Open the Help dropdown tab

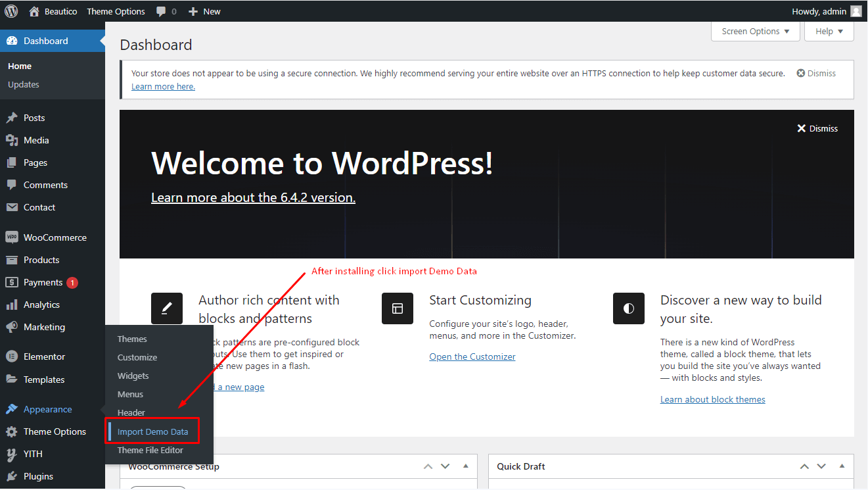829,32
